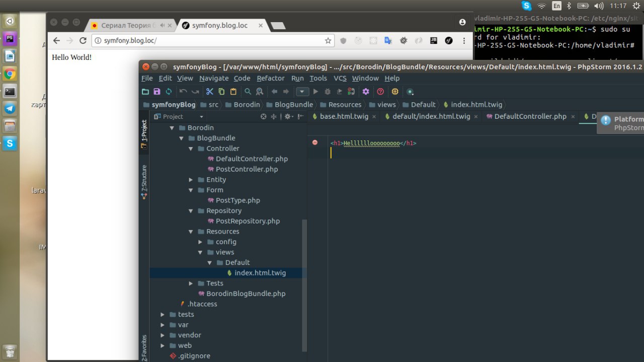Image resolution: width=644 pixels, height=362 pixels.
Task: Select PostController.php in the project tree
Action: coord(247,169)
